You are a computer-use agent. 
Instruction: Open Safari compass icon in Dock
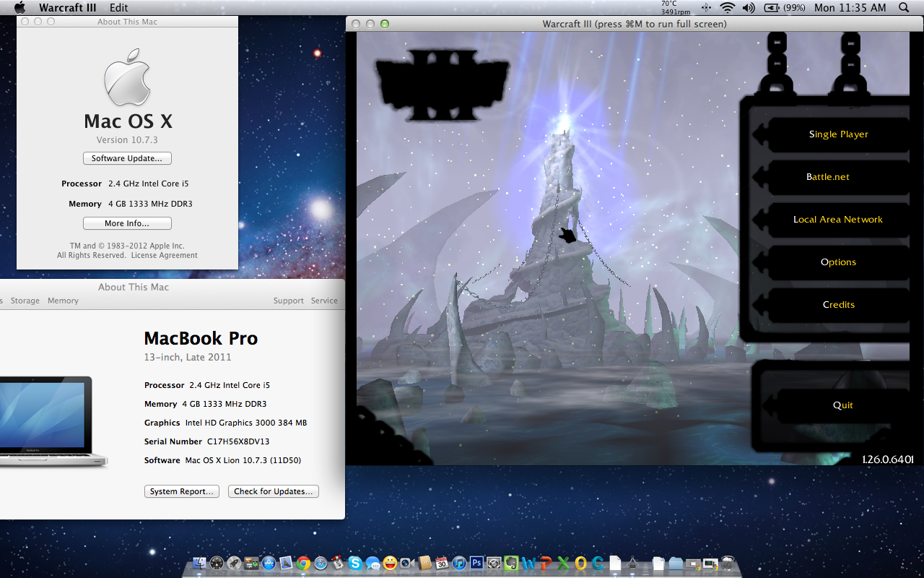pos(321,564)
